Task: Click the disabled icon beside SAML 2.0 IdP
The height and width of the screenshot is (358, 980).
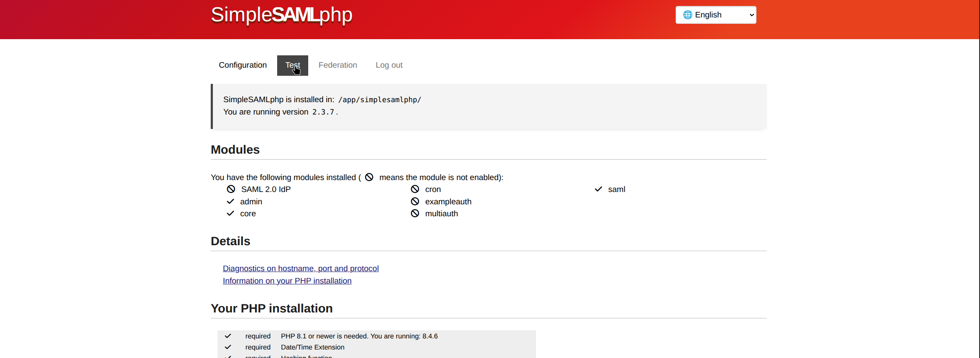Action: (x=231, y=189)
